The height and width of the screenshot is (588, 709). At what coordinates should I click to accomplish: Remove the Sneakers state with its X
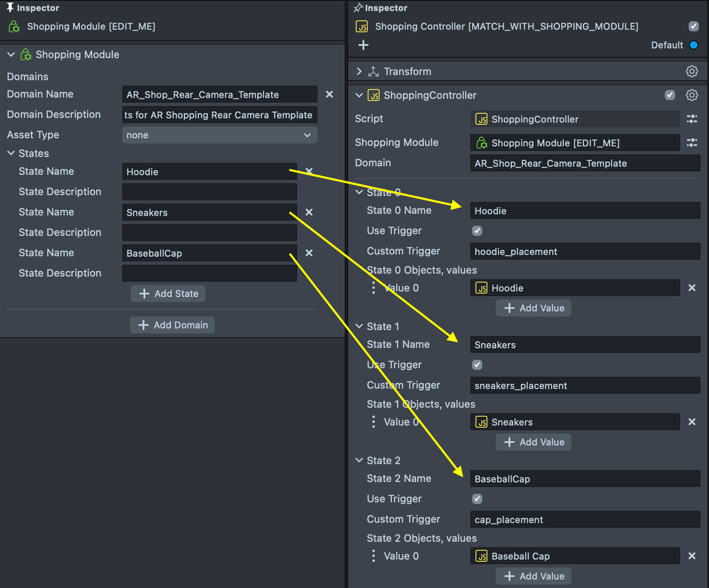309,212
